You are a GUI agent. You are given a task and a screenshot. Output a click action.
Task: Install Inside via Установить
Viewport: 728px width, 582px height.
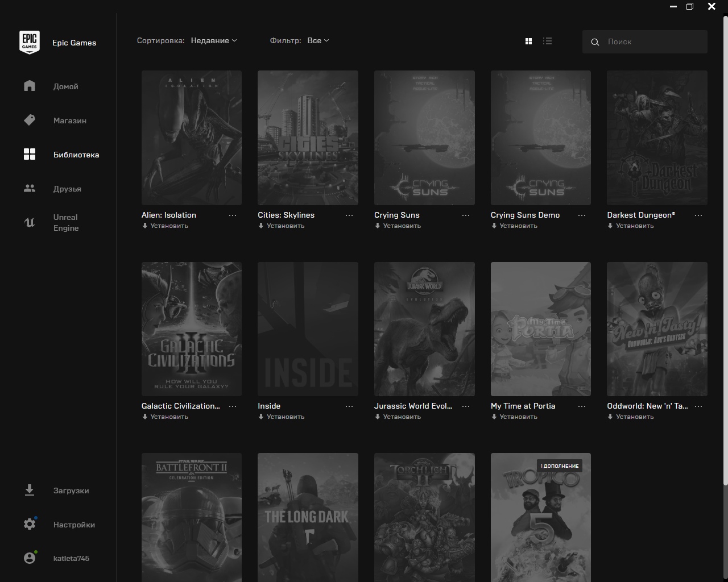[x=282, y=417]
